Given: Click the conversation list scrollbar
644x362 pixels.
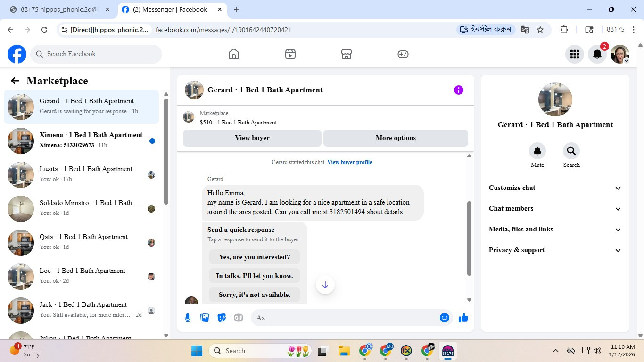Looking at the screenshot, I should (x=166, y=151).
